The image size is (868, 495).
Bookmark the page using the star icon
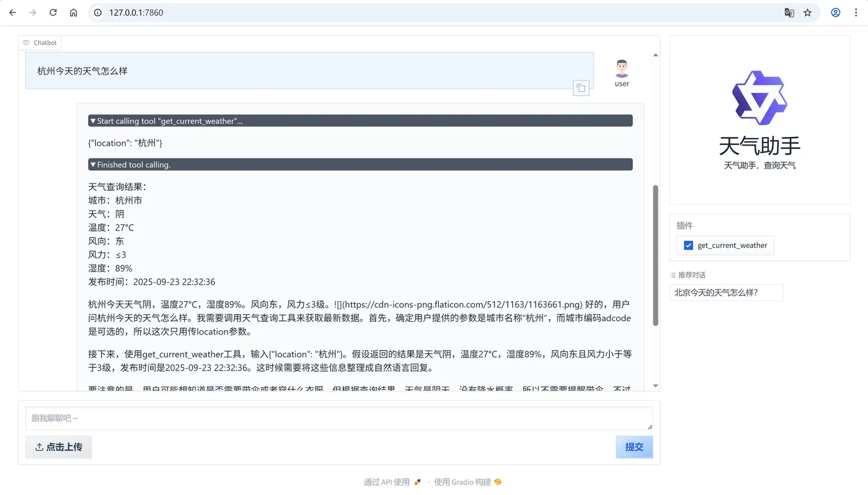click(807, 12)
